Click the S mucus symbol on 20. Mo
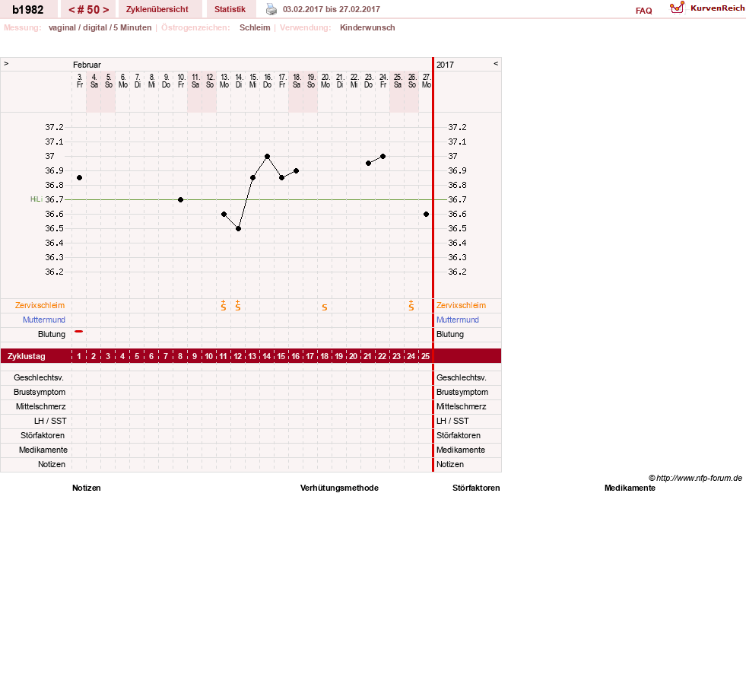This screenshot has width=746, height=700. pyautogui.click(x=325, y=307)
